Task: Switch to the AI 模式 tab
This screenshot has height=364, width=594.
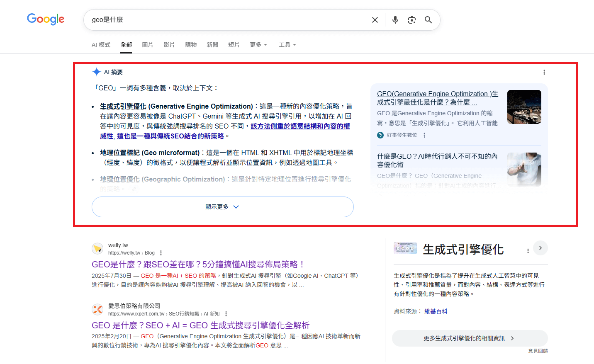Action: [x=101, y=45]
